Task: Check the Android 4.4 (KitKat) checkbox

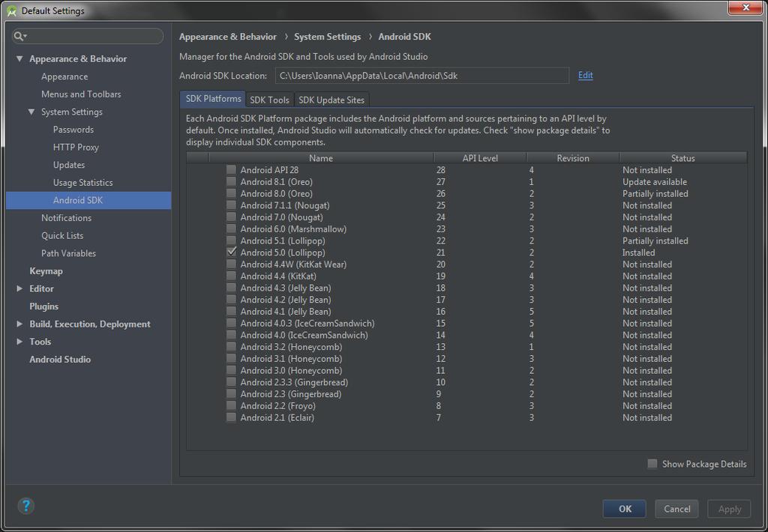Action: 231,276
